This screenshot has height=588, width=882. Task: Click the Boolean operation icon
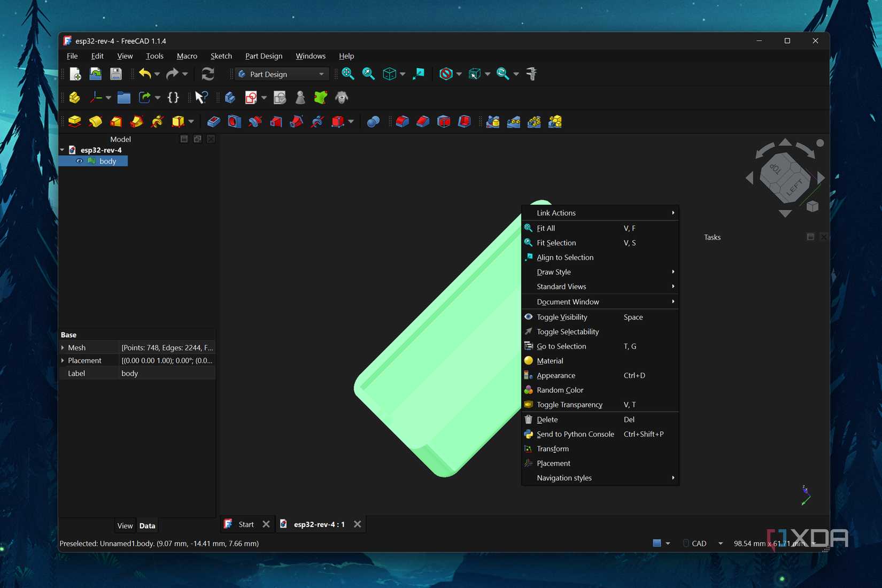[x=373, y=122]
